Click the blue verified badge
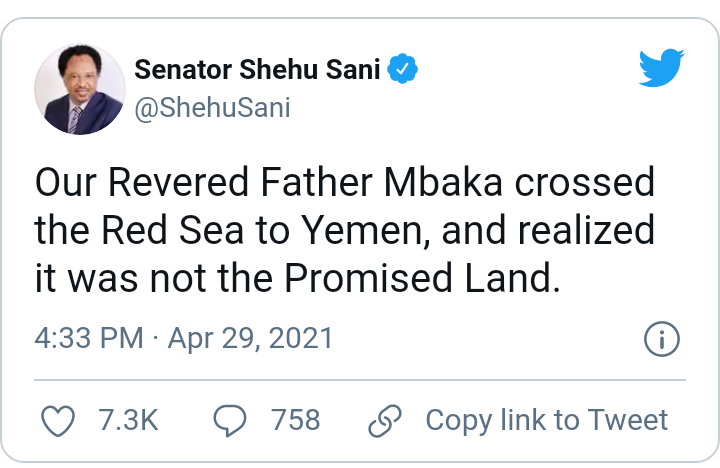The height and width of the screenshot is (468, 720). 403,70
